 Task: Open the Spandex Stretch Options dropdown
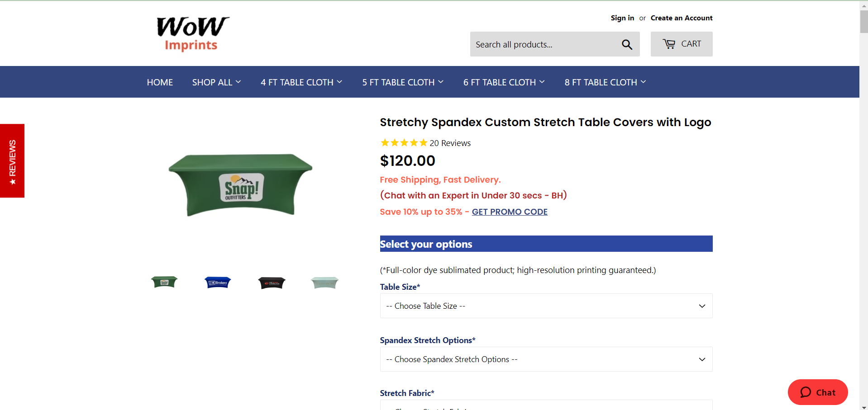545,359
